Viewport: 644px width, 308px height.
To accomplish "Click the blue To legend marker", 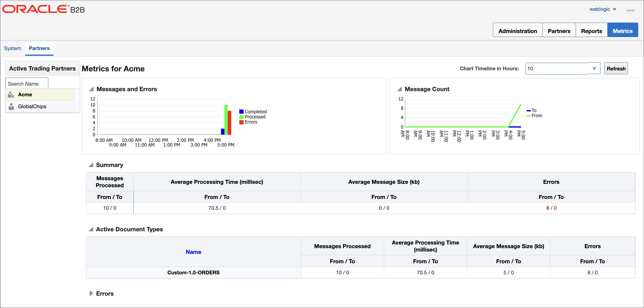I will (528, 111).
